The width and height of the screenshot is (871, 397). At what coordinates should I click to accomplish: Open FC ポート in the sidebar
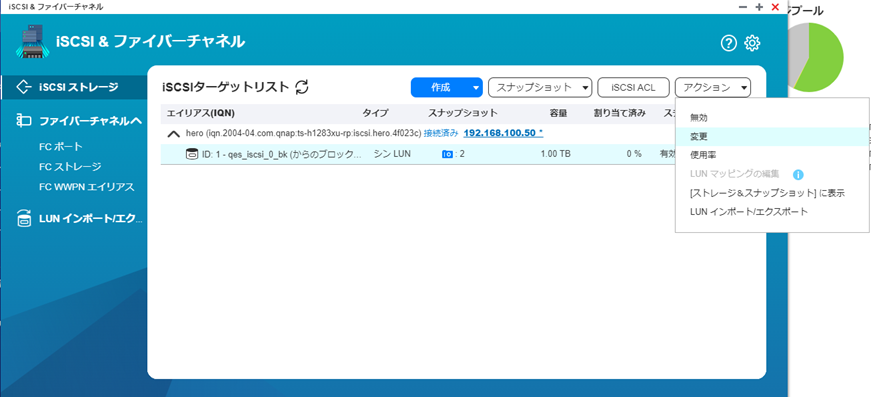tap(61, 147)
